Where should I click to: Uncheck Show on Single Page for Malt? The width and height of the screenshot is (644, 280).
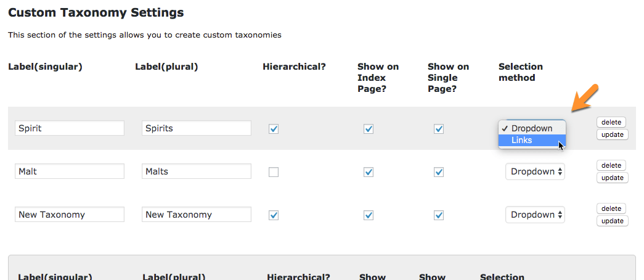tap(439, 172)
